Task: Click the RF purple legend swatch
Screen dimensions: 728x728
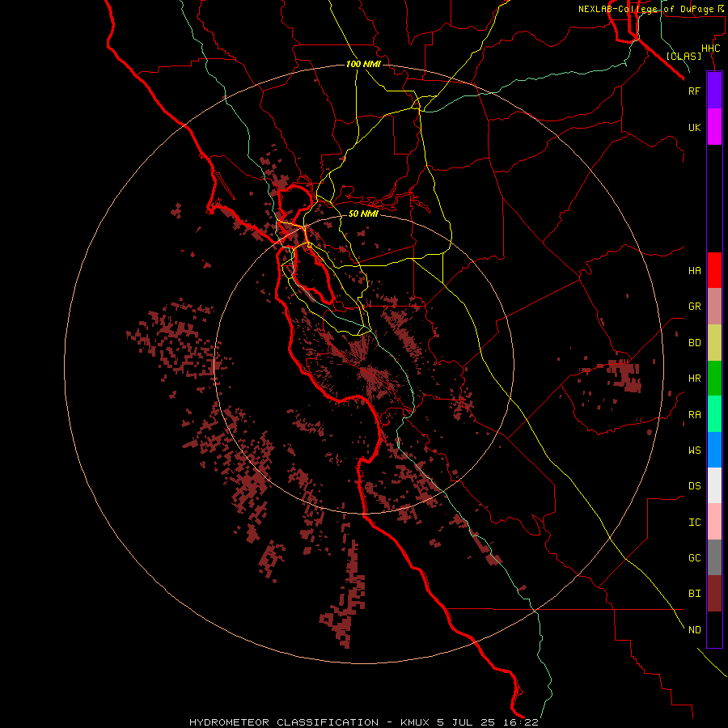Action: pyautogui.click(x=714, y=91)
